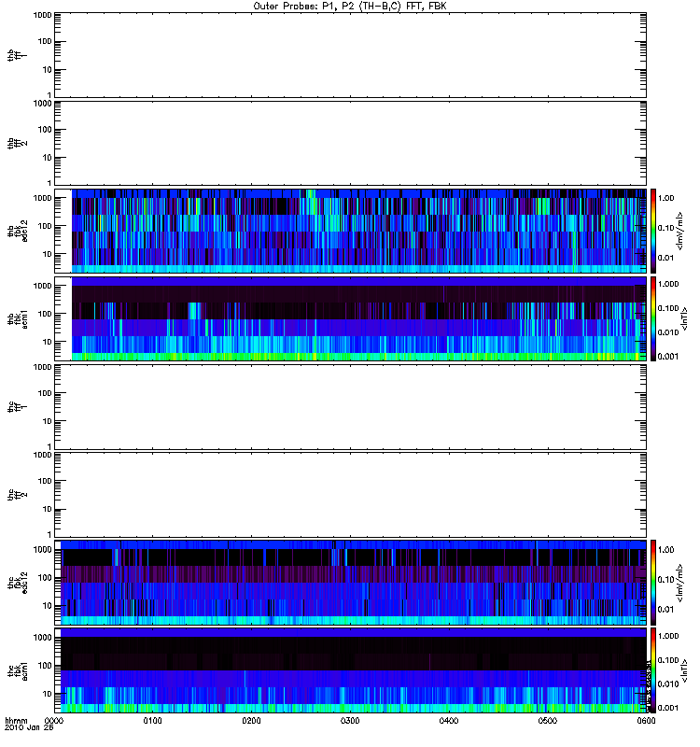700x747 pixels.
Task: Click the 'hhmm' axis unit label
Action: [x=16, y=721]
